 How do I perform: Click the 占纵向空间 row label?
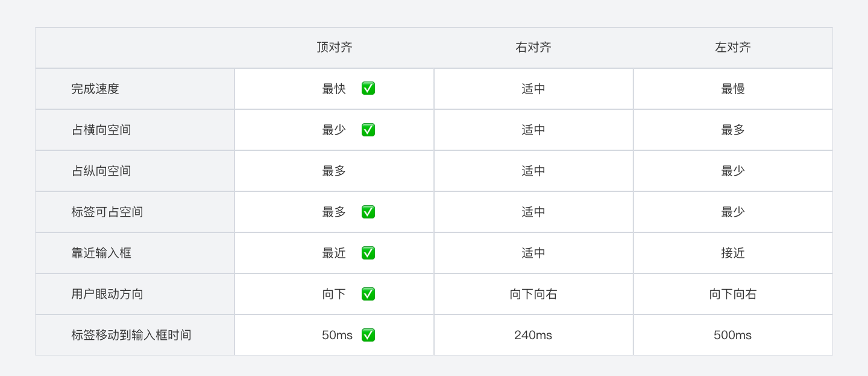click(x=101, y=171)
